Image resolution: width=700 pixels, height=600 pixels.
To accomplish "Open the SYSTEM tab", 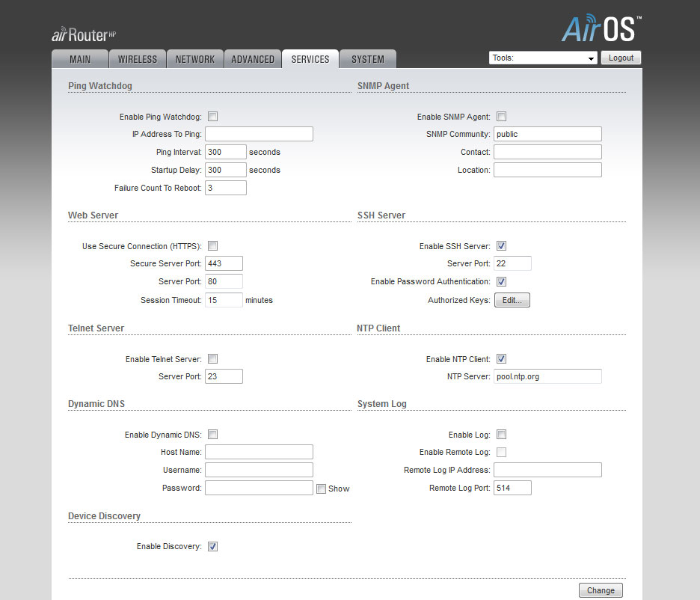I will tap(367, 58).
